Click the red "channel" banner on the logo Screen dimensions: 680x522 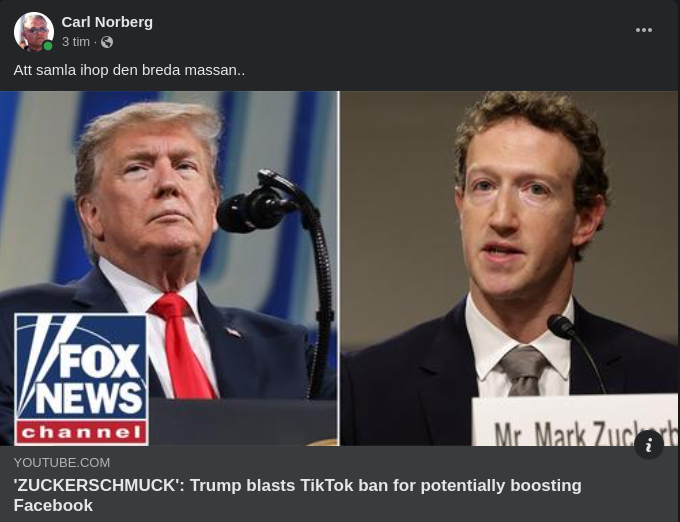click(x=82, y=432)
